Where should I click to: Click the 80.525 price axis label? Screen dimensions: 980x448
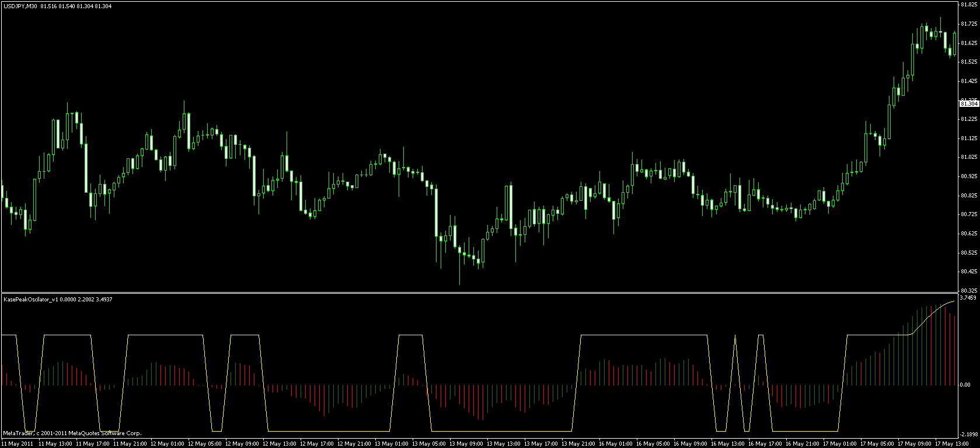pyautogui.click(x=969, y=252)
